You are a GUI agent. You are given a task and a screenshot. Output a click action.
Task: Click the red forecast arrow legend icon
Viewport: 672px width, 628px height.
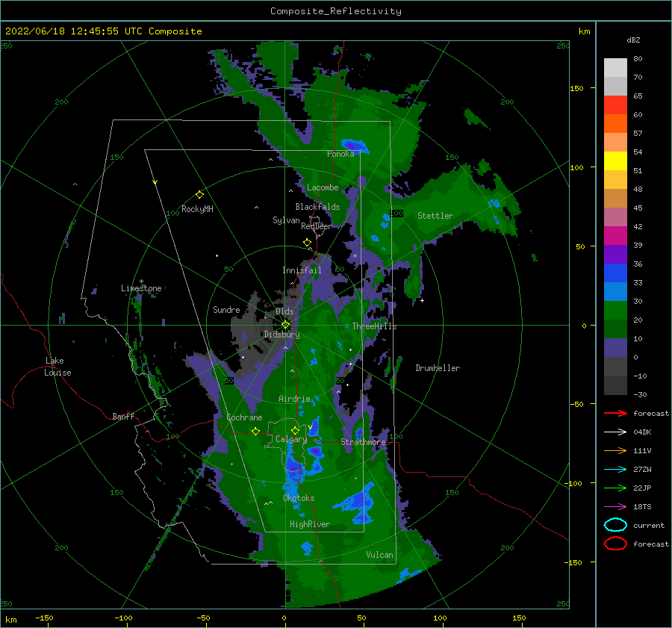tap(615, 413)
